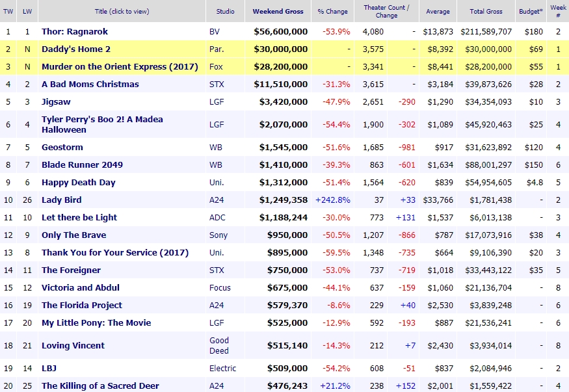Open STX studio link in A Bad Moms Christmas row
This screenshot has width=569, height=392.
(x=217, y=84)
